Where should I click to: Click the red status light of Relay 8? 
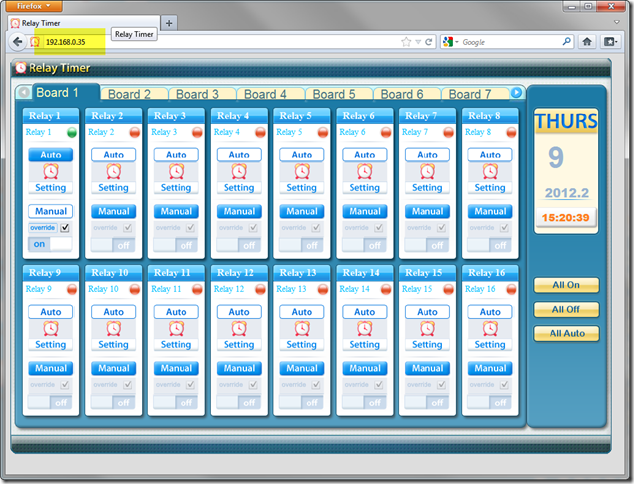pos(511,132)
